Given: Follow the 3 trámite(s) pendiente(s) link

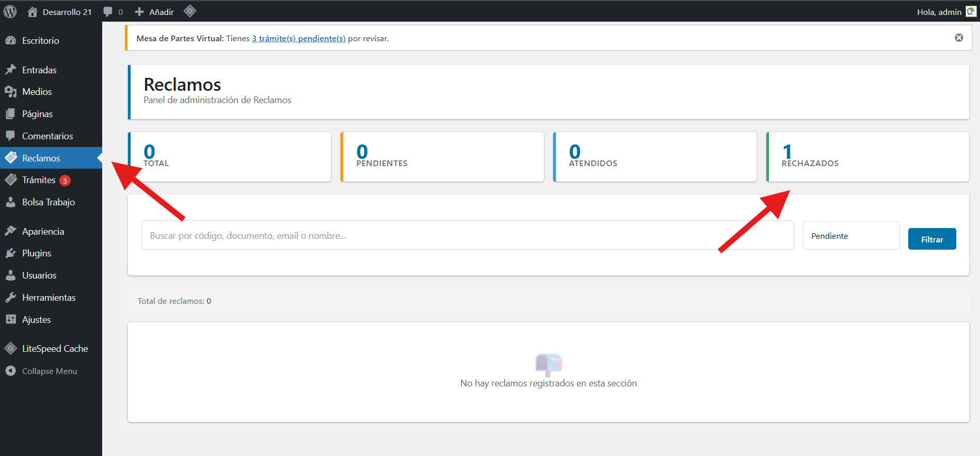Looking at the screenshot, I should point(298,39).
